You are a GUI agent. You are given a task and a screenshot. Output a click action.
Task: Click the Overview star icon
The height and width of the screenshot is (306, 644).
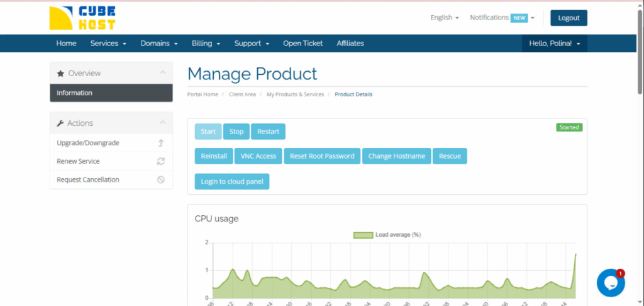click(60, 73)
